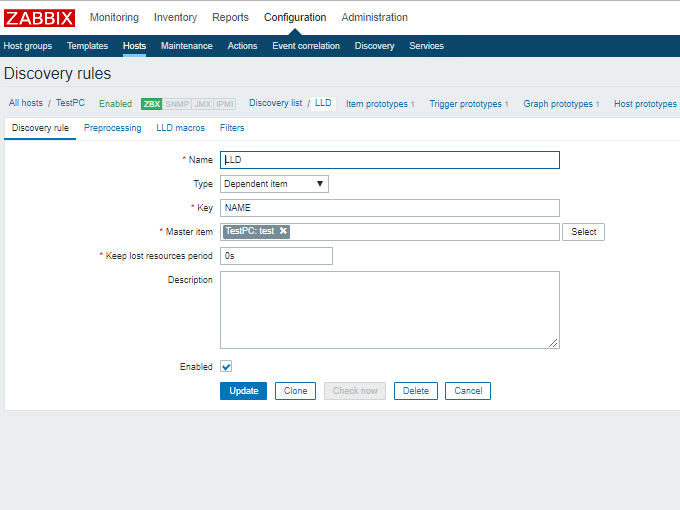Image resolution: width=680 pixels, height=510 pixels.
Task: Go to Event correlation submenu
Action: [306, 46]
